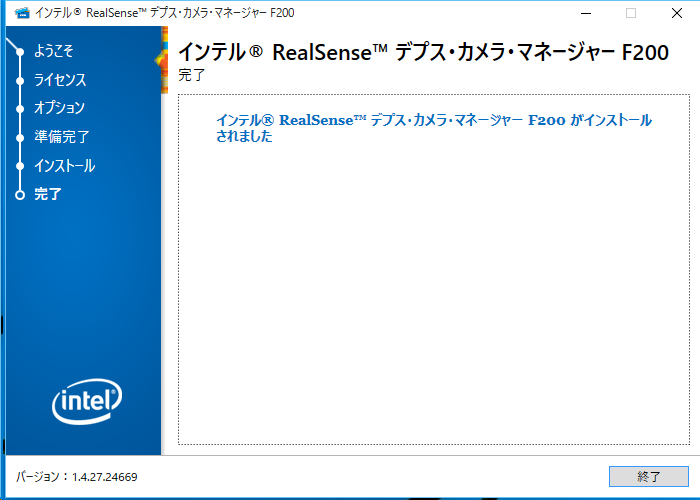Click the 完了 subtitle under the heading

click(x=192, y=75)
